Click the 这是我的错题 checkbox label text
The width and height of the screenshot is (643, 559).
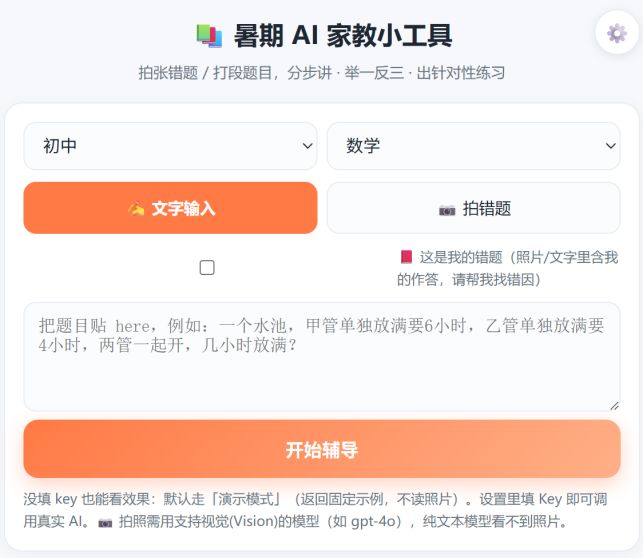[507, 268]
